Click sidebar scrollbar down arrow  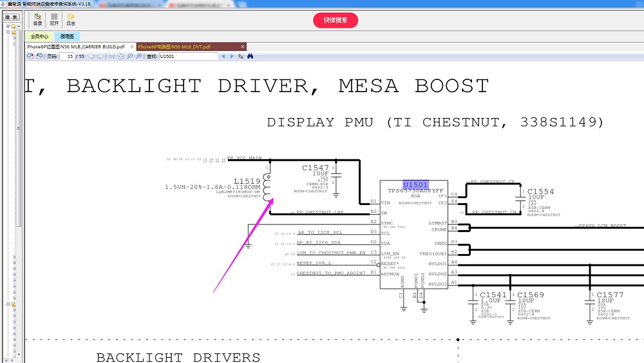[x=19, y=354]
